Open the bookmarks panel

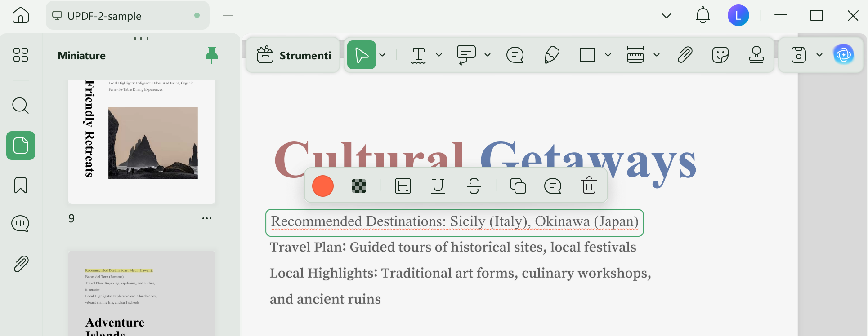[21, 185]
